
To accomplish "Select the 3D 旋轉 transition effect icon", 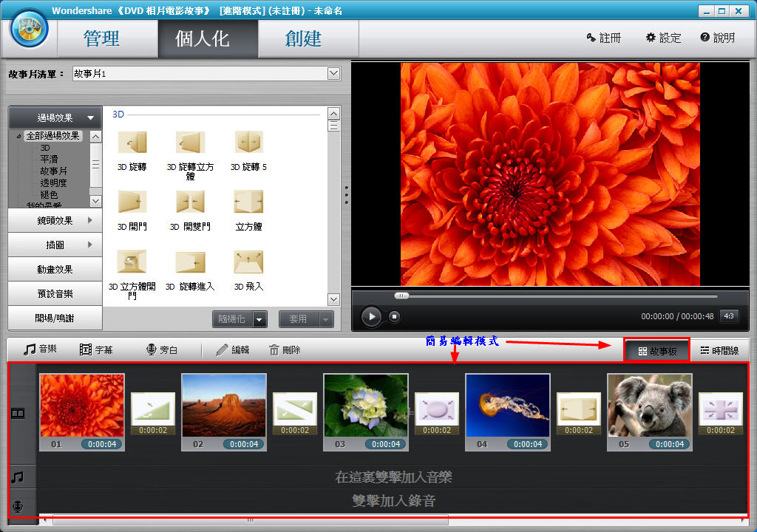I will tap(132, 143).
